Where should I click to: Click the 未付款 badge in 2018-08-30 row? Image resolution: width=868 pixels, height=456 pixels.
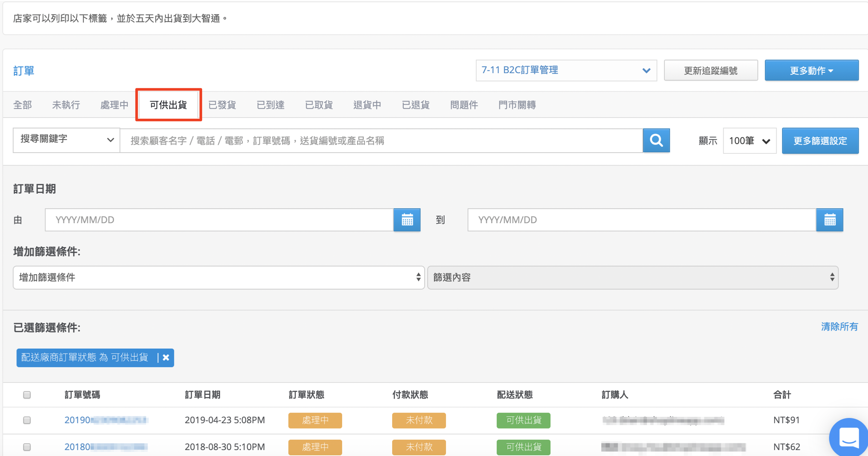click(419, 447)
